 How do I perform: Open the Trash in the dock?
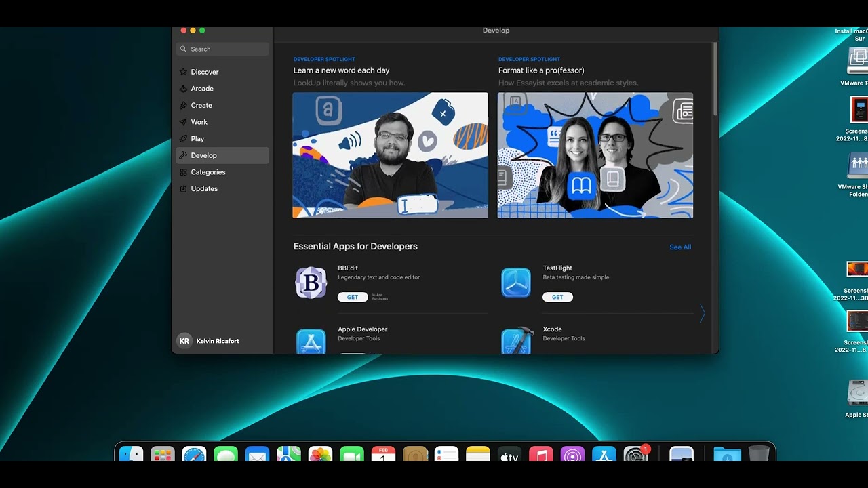click(x=759, y=454)
